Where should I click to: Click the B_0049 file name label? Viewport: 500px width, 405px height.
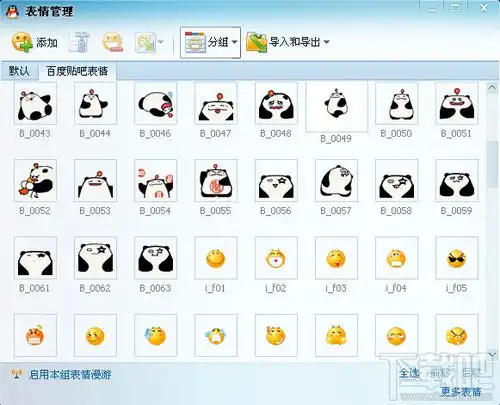pyautogui.click(x=336, y=139)
